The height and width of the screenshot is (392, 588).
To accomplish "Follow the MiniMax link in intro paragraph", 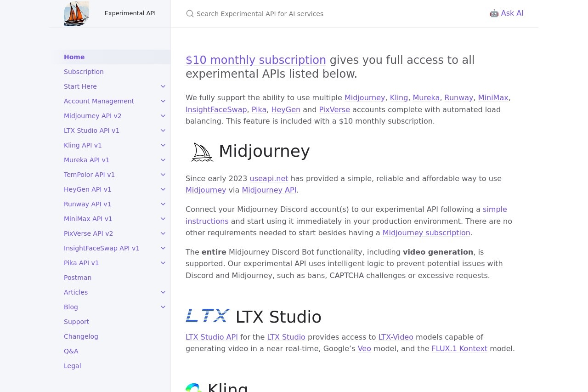I will (493, 98).
